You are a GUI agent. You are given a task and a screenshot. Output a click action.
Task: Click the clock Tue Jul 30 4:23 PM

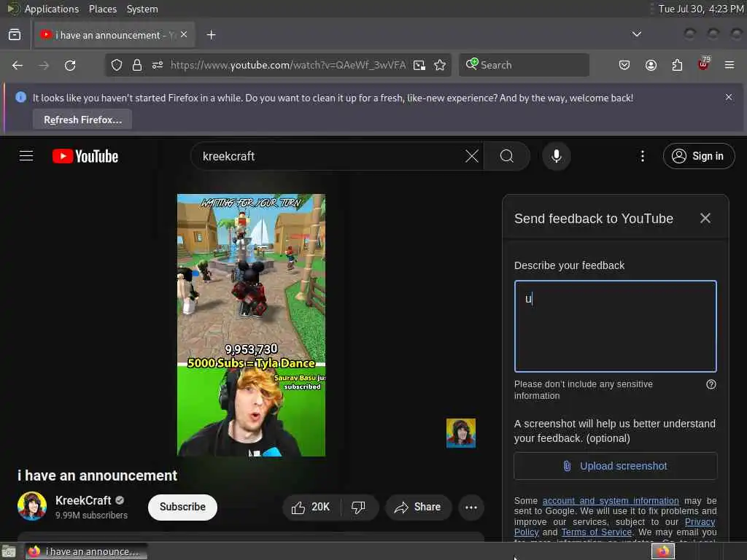pyautogui.click(x=701, y=9)
